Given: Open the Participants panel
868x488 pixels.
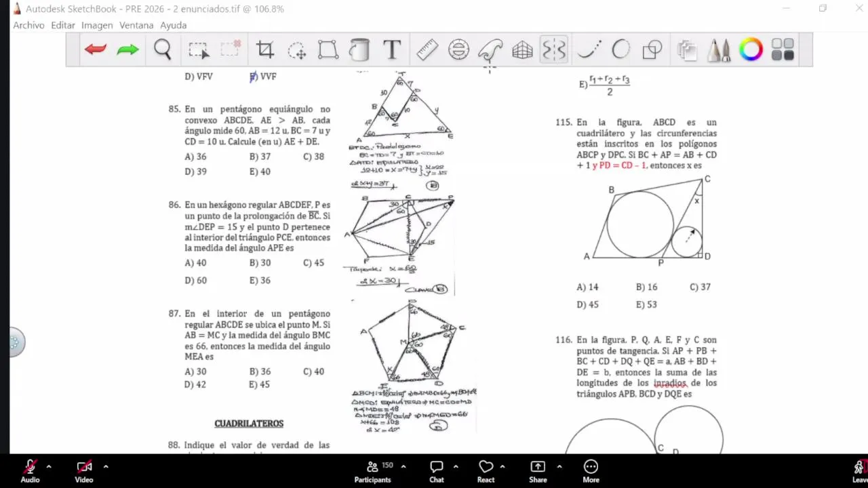Looking at the screenshot, I should tap(372, 471).
